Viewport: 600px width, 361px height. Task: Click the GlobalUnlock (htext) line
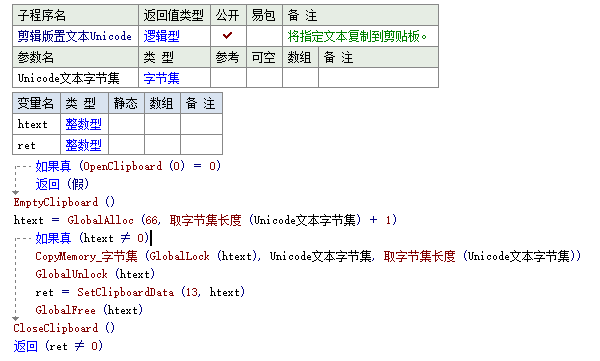click(95, 274)
